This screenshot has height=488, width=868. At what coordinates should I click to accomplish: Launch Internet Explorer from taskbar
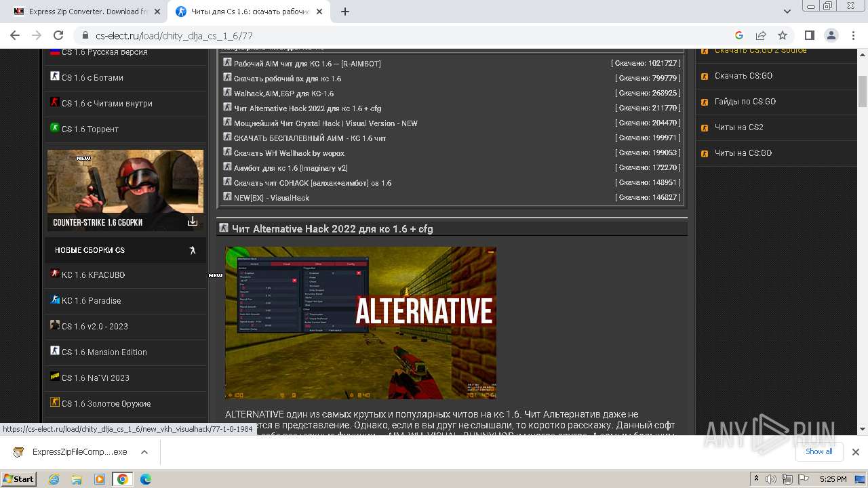click(54, 479)
